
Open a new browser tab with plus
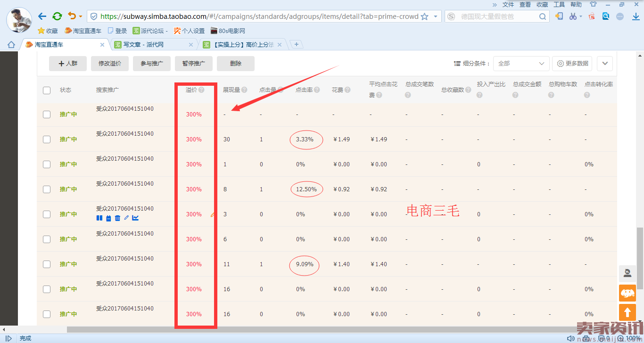297,44
